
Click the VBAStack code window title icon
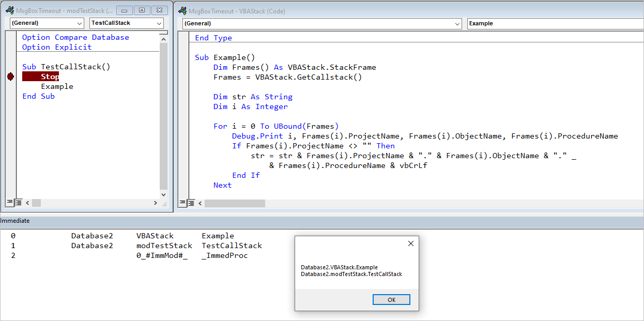182,11
